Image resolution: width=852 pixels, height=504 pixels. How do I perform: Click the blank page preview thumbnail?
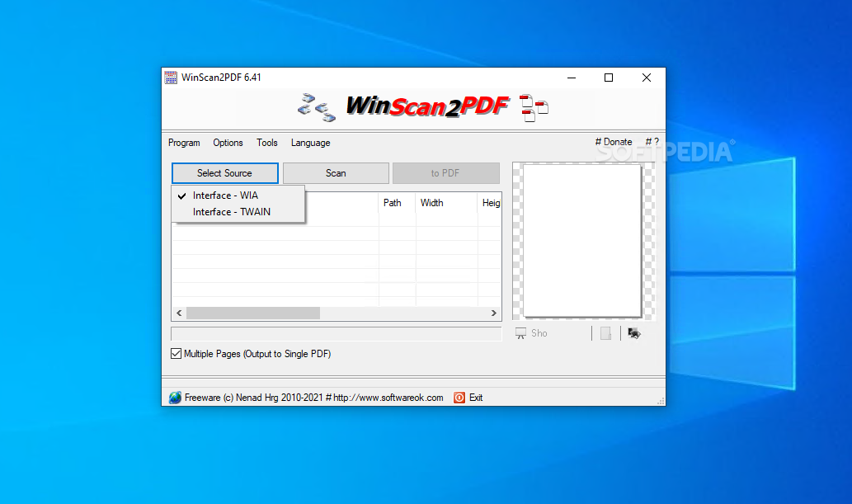[582, 241]
